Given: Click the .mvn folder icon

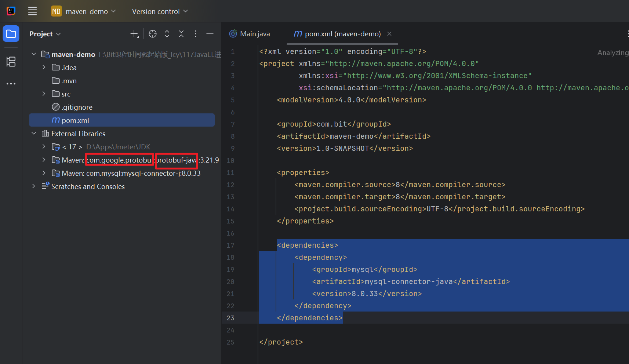Looking at the screenshot, I should click(x=56, y=80).
